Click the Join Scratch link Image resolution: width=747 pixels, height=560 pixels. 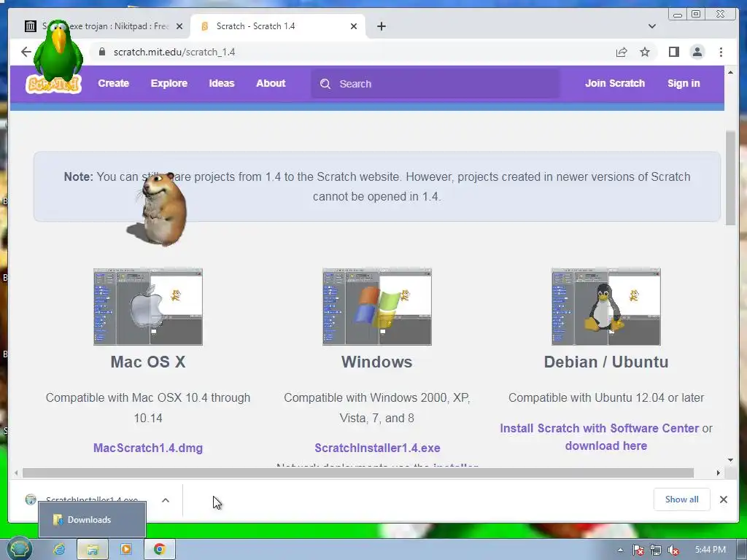pyautogui.click(x=614, y=83)
